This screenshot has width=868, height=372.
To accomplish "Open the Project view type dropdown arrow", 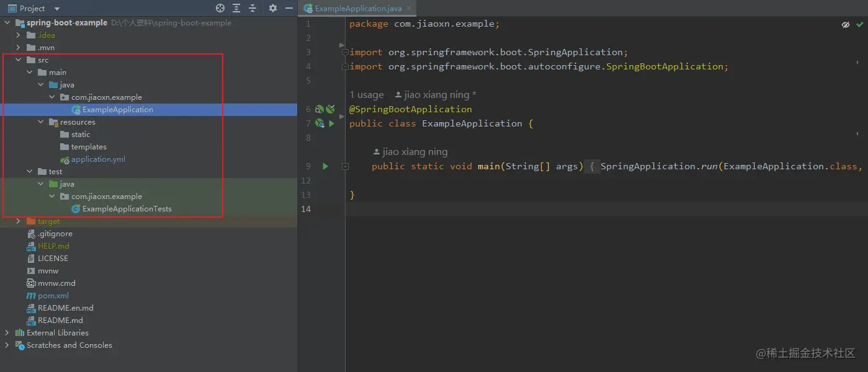I will coord(57,9).
